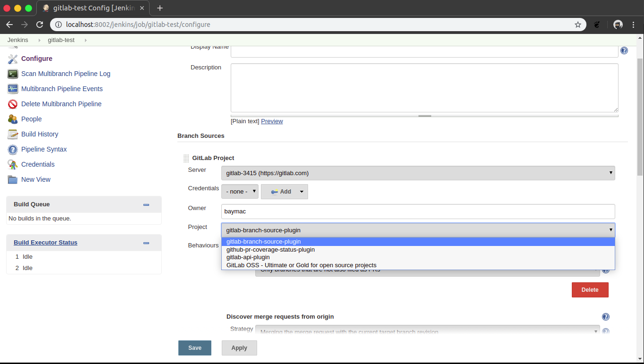Screen dimensions: 644x364
Task: Click the New View folder icon
Action: (13, 179)
